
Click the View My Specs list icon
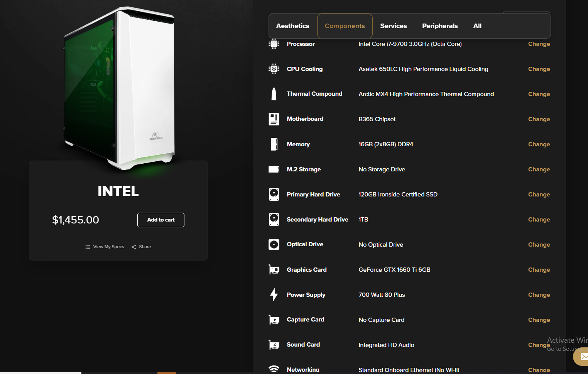point(88,247)
